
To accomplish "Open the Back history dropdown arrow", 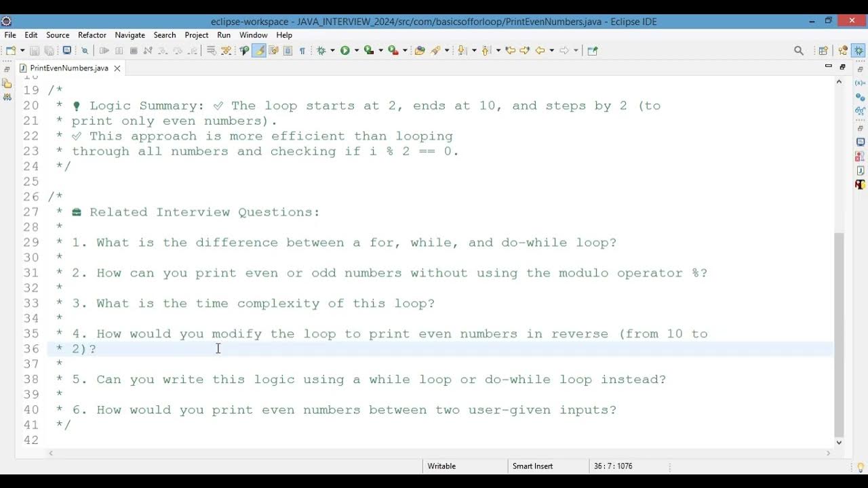I will click(552, 50).
